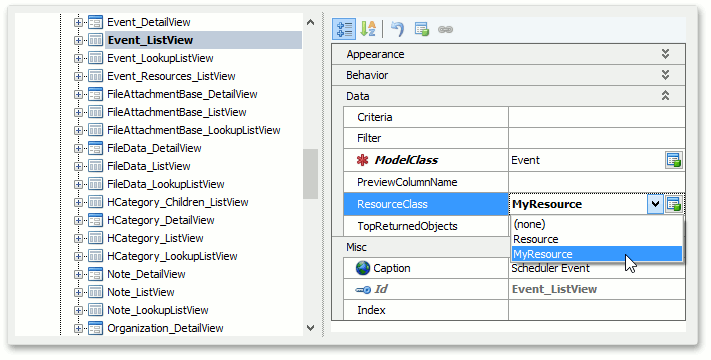This screenshot has height=360, width=711.
Task: Click the Filter value field
Action: (x=597, y=138)
